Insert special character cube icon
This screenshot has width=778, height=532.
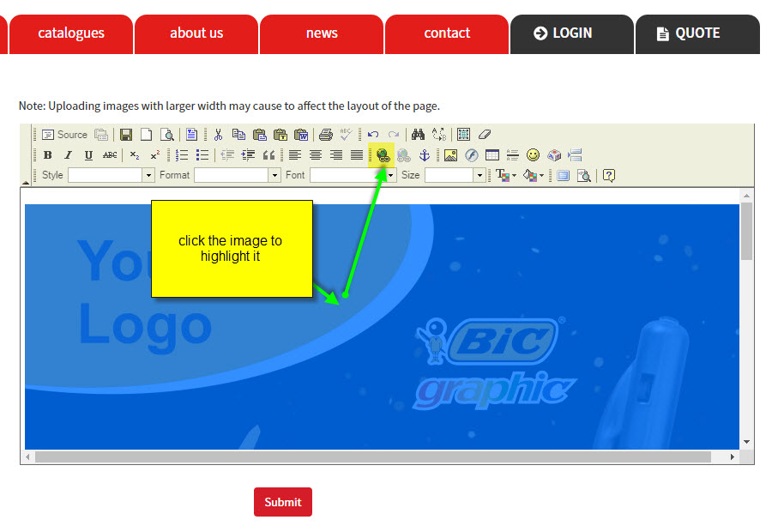point(554,155)
